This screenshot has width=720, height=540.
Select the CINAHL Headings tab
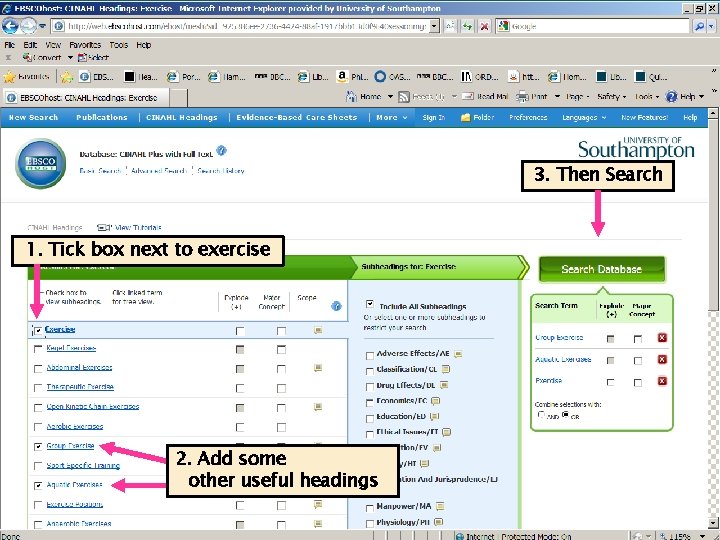point(181,118)
